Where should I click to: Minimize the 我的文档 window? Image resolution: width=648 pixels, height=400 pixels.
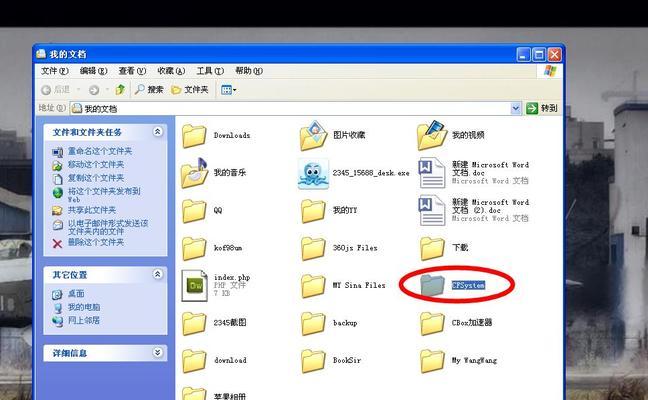523,55
